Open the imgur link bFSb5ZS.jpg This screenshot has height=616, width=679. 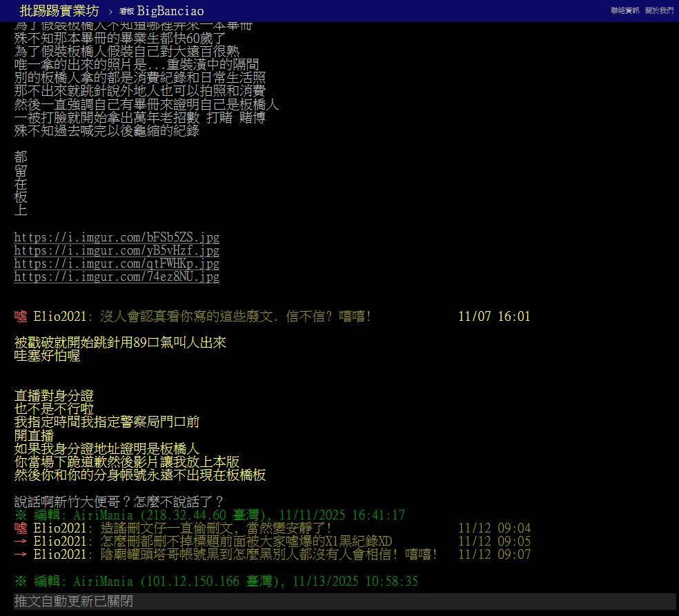117,237
